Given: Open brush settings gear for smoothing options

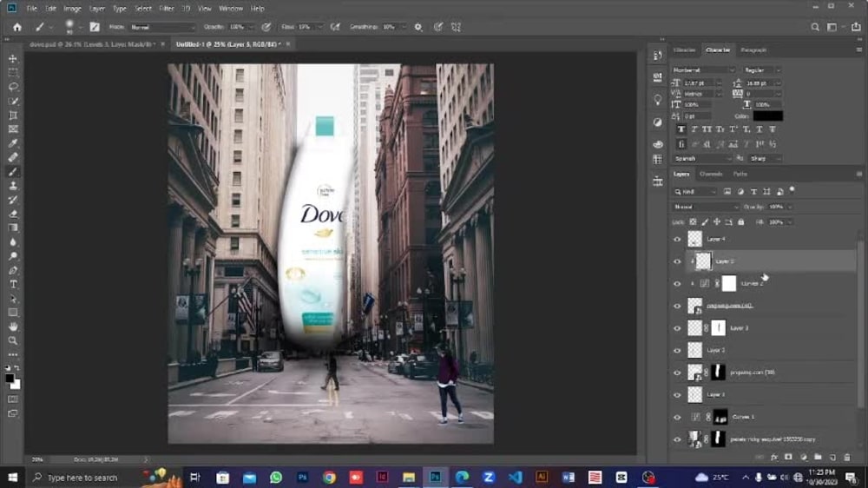Looking at the screenshot, I should click(418, 27).
